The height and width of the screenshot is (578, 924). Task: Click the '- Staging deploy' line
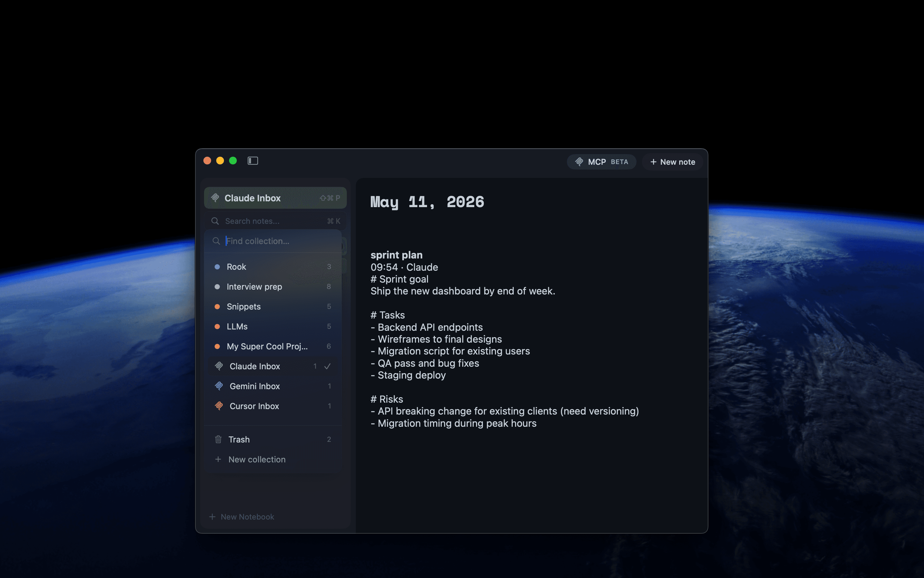408,375
